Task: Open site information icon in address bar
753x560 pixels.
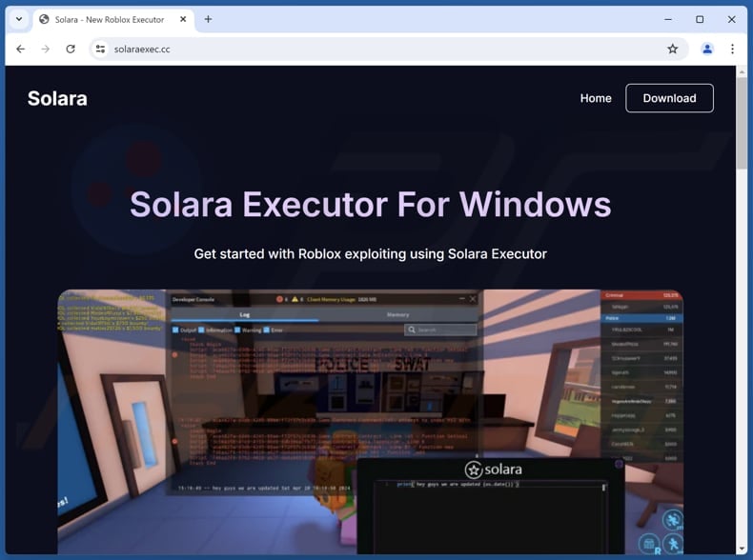Action: coord(100,49)
